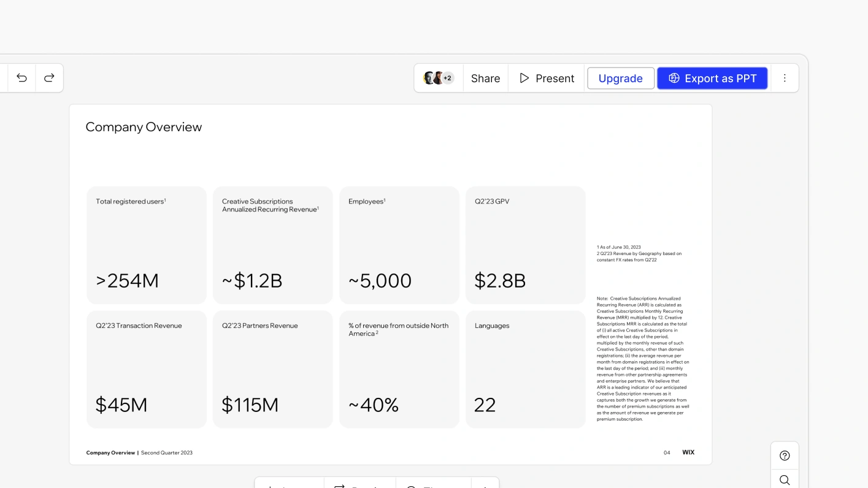Open the three-dot more options menu
The width and height of the screenshot is (868, 488).
tap(785, 78)
